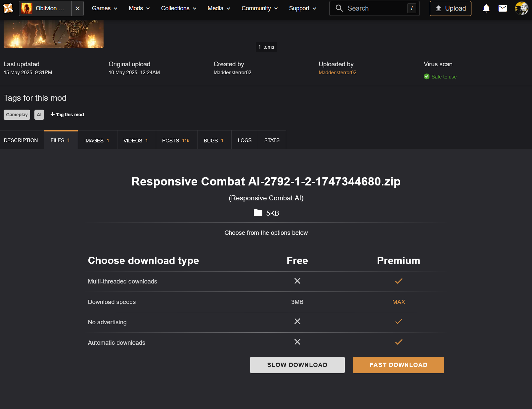This screenshot has width=532, height=409.
Task: Click the Premium check for Automatic downloads
Action: 399,342
